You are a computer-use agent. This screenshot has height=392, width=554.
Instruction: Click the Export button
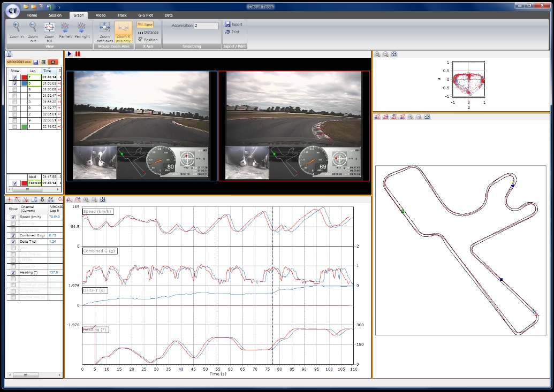234,25
